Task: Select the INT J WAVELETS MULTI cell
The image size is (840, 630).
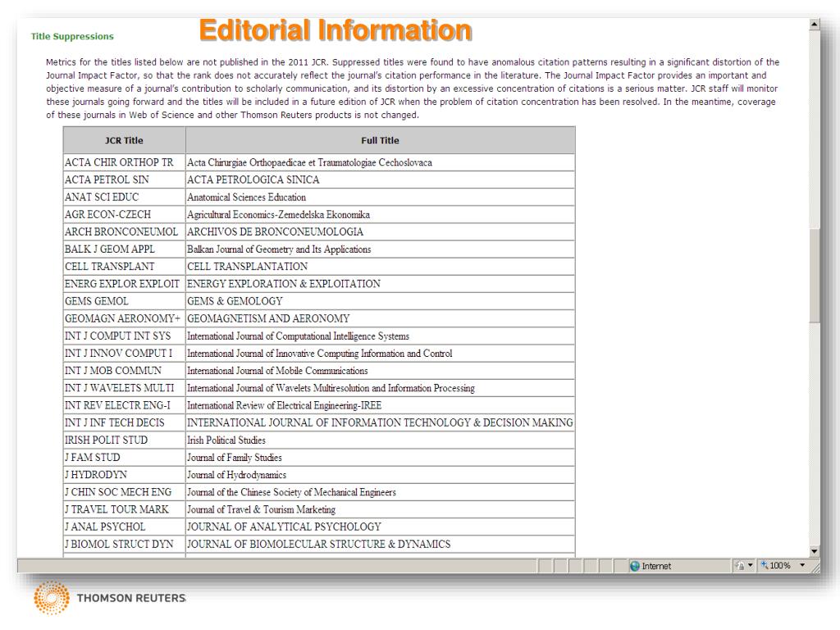Action: (x=125, y=388)
